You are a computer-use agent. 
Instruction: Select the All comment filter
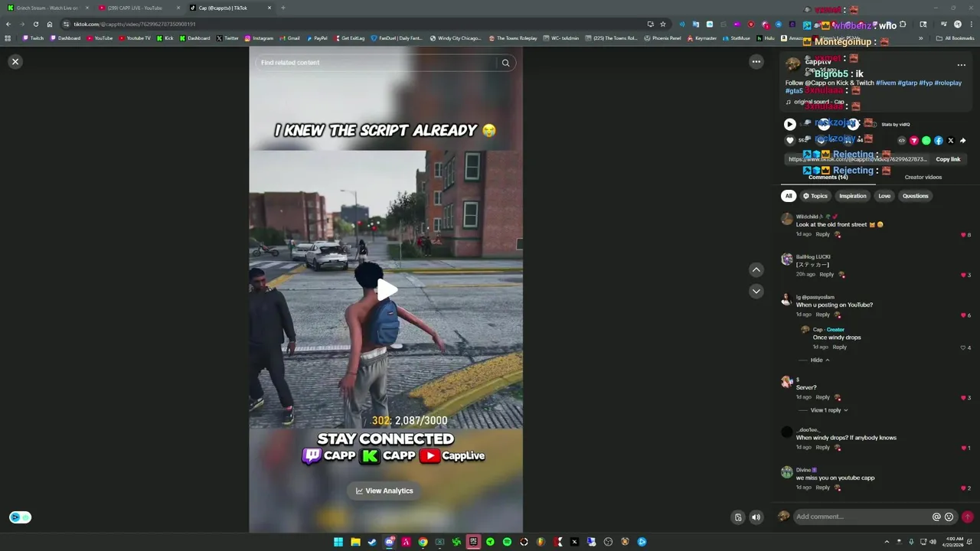(x=789, y=196)
